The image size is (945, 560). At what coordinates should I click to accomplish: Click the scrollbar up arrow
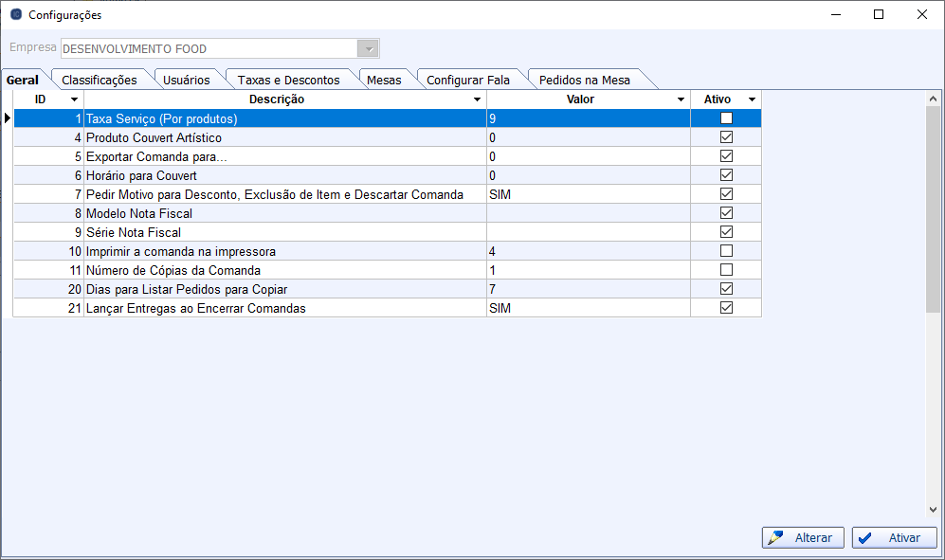click(933, 99)
